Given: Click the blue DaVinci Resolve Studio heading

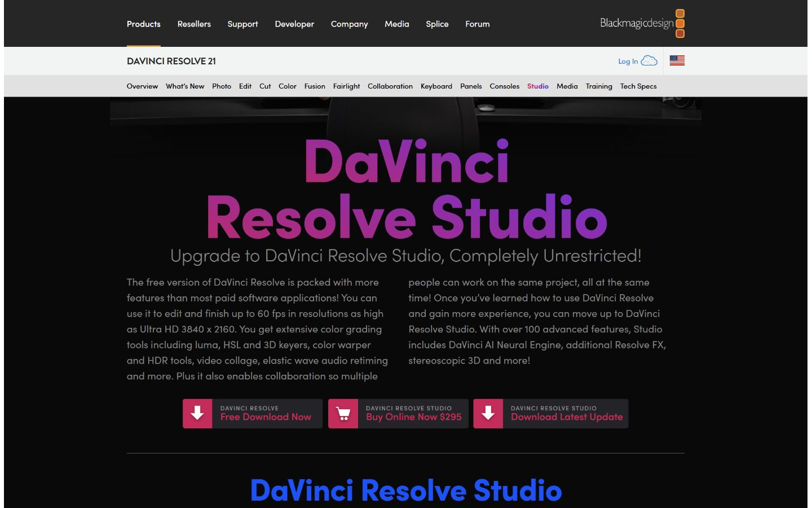Looking at the screenshot, I should [x=406, y=490].
